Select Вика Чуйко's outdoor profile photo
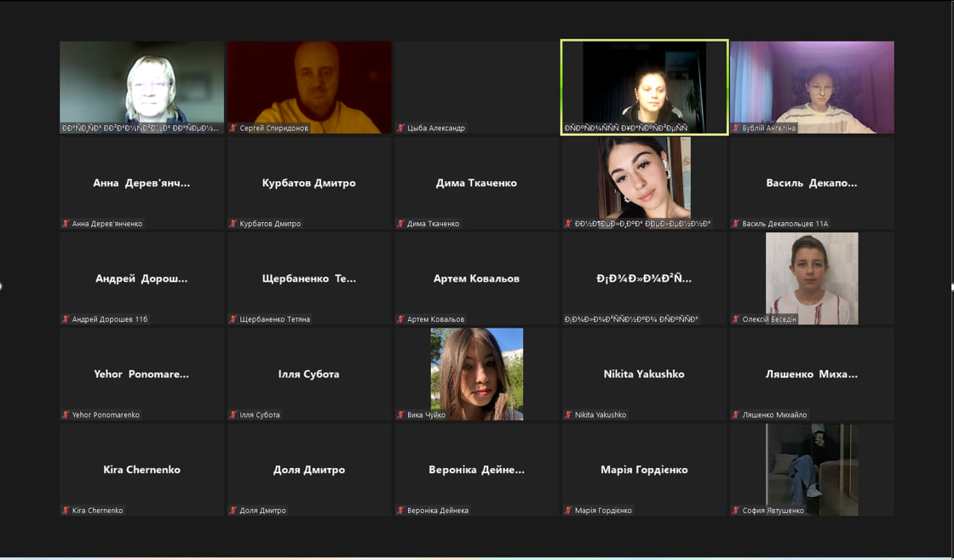Image resolution: width=954 pixels, height=560 pixels. 476,374
